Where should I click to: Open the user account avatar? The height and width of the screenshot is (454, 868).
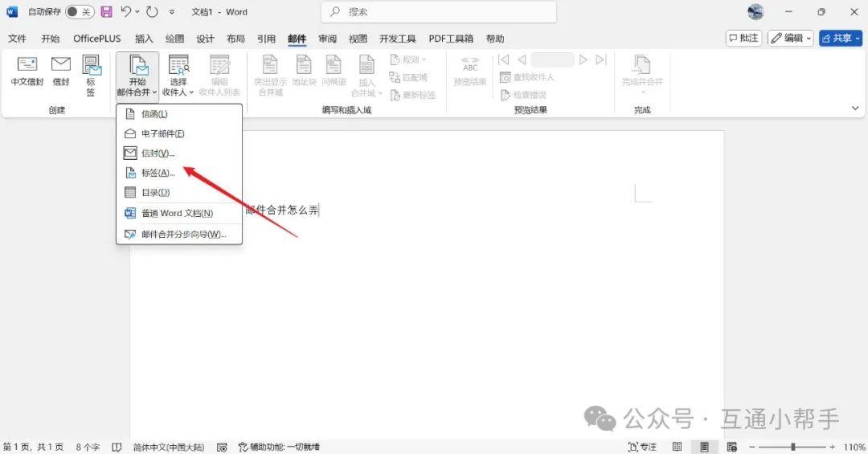pyautogui.click(x=755, y=11)
